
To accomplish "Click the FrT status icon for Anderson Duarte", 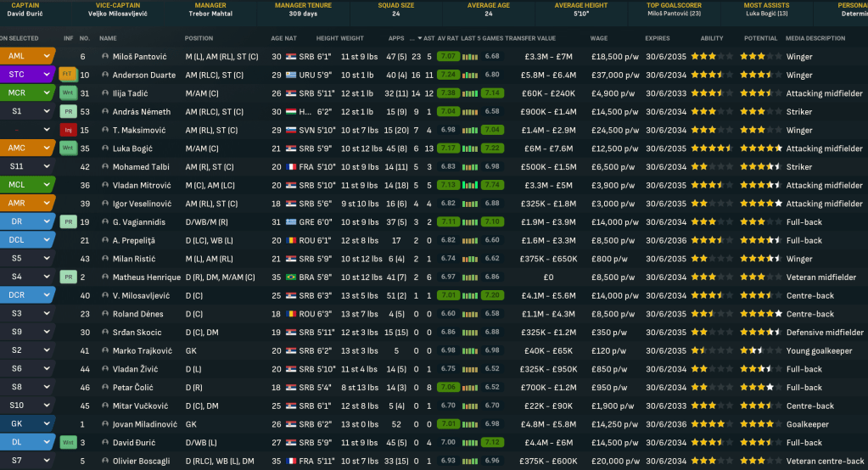I will pos(69,75).
